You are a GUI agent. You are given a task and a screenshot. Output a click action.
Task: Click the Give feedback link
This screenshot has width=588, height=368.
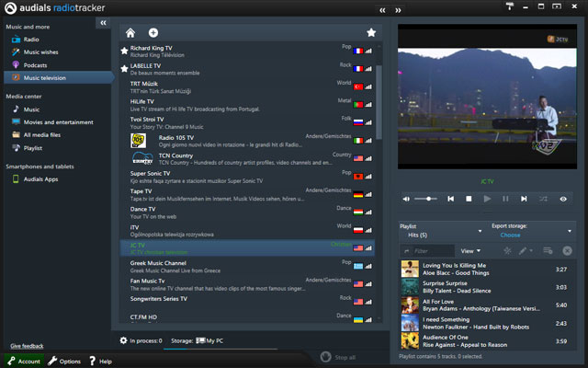[x=27, y=346]
